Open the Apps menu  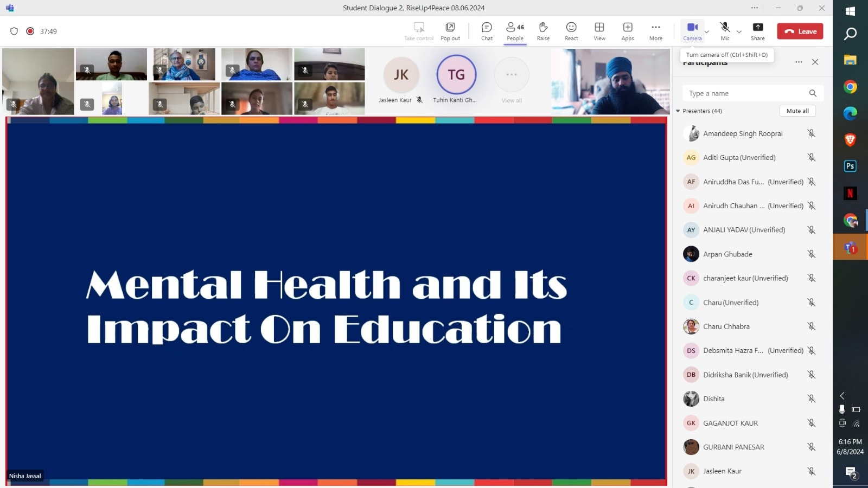pos(628,31)
